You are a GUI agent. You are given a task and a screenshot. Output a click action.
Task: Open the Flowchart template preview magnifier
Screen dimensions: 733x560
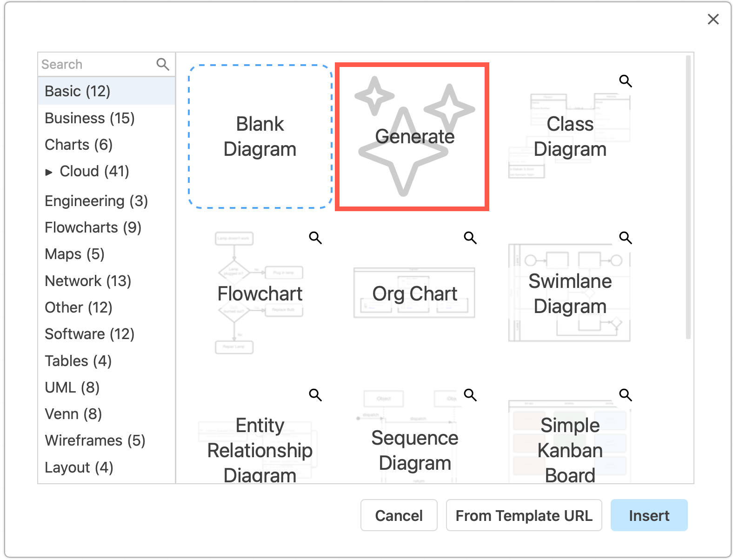pos(315,238)
